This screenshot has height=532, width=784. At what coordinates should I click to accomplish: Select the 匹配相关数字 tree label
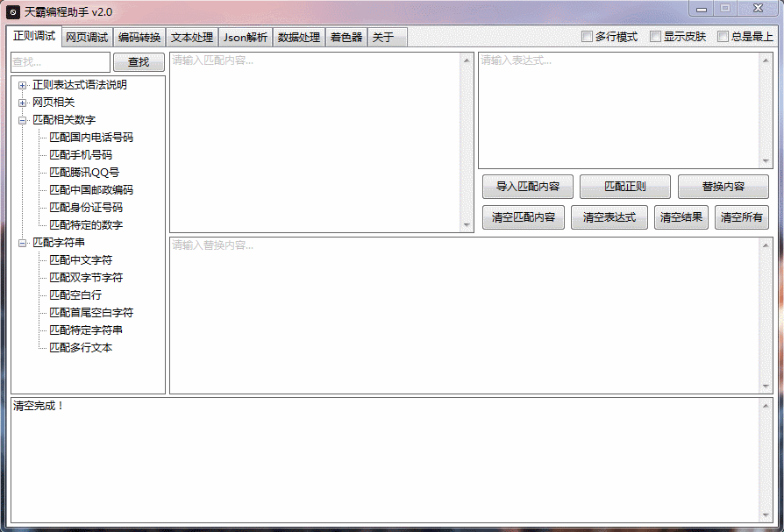64,120
